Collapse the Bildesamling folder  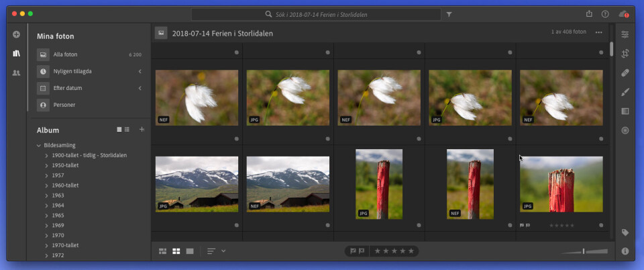pos(39,146)
